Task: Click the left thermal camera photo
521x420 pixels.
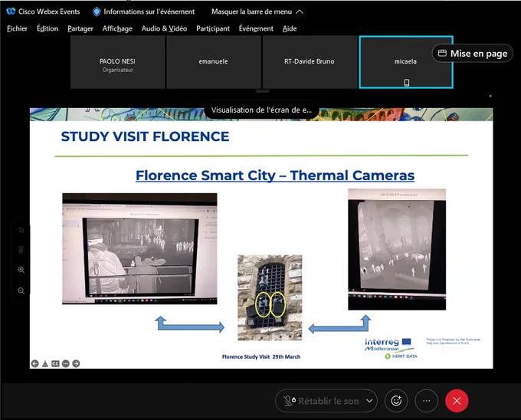Action: tap(139, 248)
